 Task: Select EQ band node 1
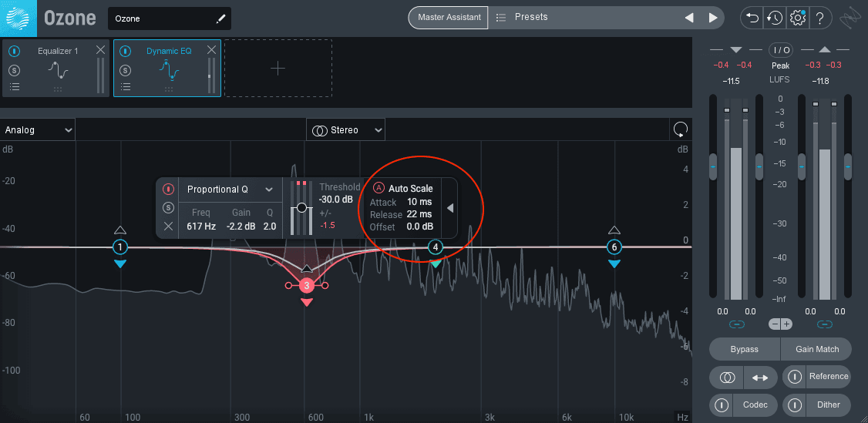click(120, 247)
